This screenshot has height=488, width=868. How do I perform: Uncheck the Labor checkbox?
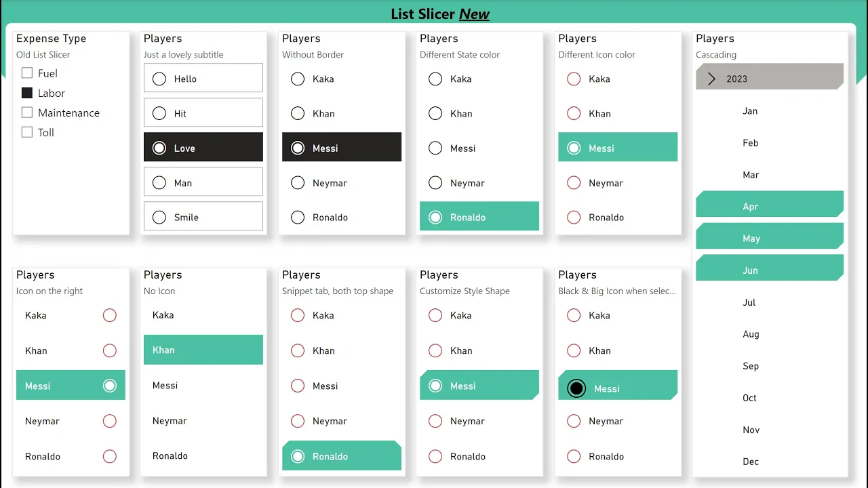(27, 93)
